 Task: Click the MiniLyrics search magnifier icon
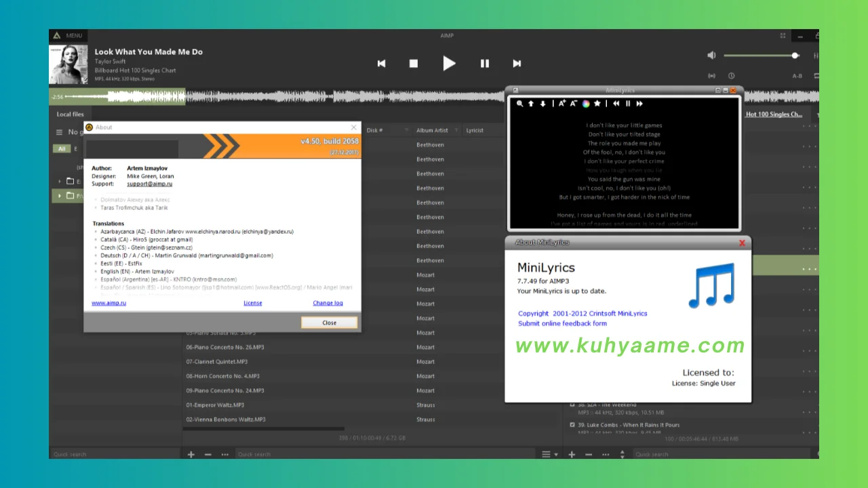click(520, 104)
